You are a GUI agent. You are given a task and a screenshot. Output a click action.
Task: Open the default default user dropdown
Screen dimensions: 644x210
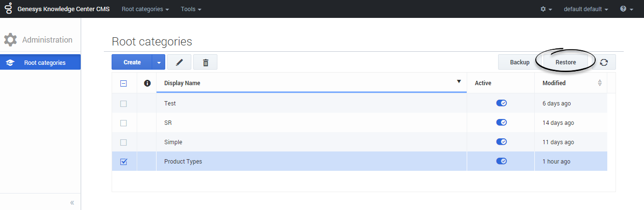[x=586, y=9]
